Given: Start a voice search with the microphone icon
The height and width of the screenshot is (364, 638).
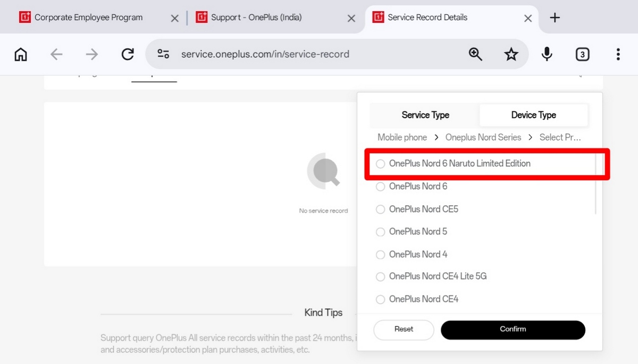Looking at the screenshot, I should (547, 54).
